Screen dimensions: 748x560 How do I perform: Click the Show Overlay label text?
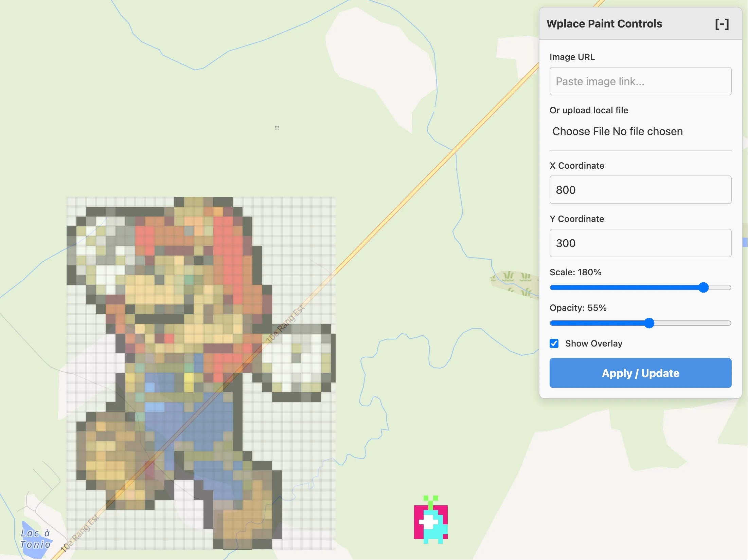click(x=594, y=343)
